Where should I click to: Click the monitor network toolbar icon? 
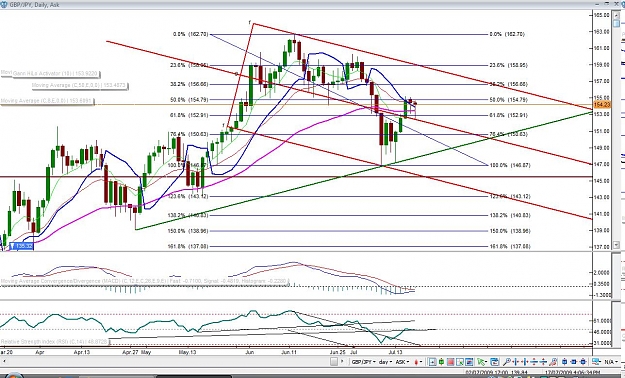coord(596,362)
